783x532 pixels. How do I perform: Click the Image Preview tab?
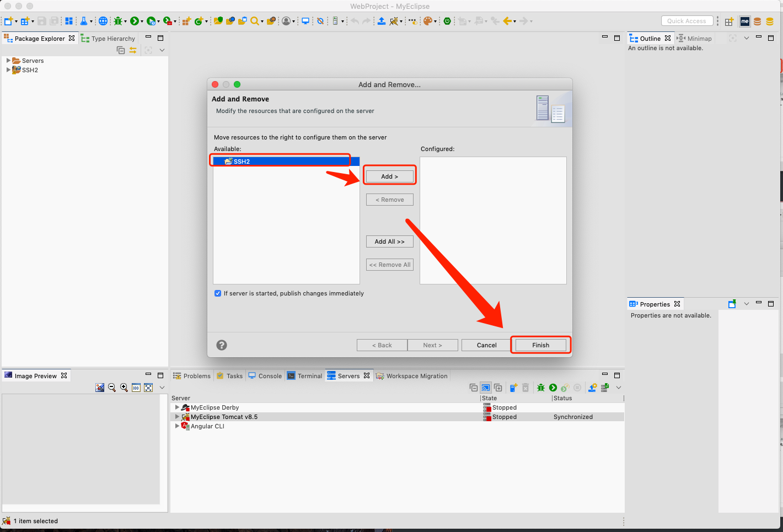[36, 376]
